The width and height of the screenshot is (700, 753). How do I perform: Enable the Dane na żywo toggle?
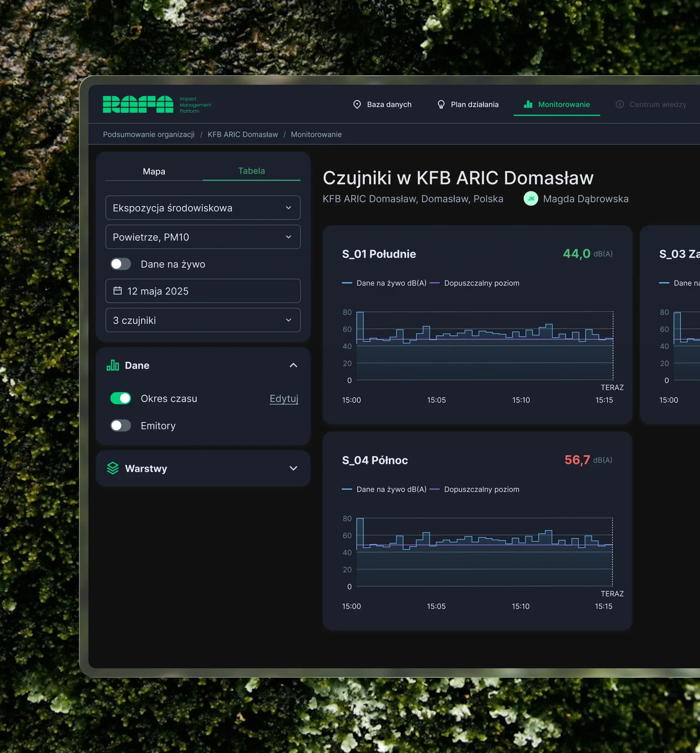click(x=120, y=264)
